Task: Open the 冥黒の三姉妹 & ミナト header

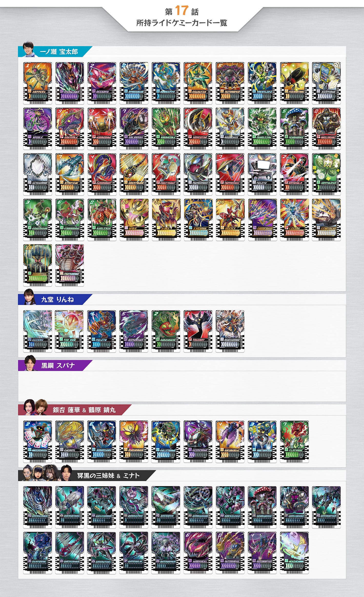Action: 87,475
